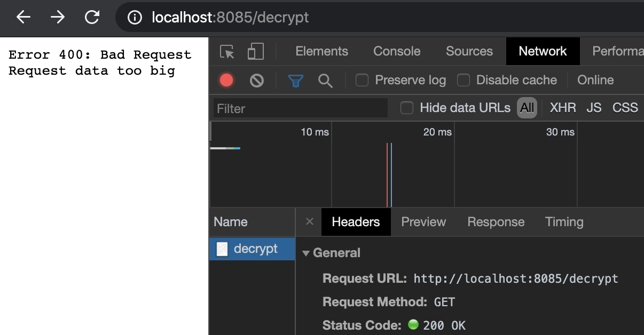Collapse the General section in Headers
This screenshot has height=335, width=644.
pos(306,253)
